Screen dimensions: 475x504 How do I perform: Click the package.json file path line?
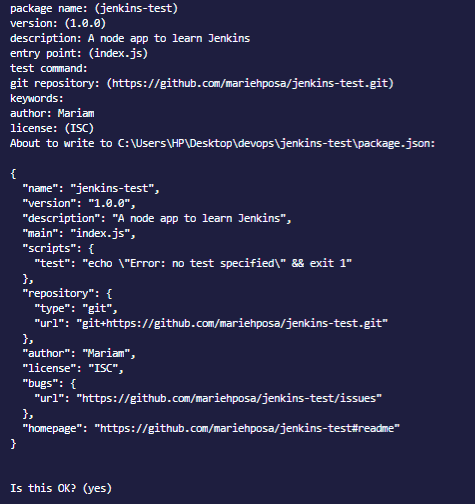tap(223, 143)
